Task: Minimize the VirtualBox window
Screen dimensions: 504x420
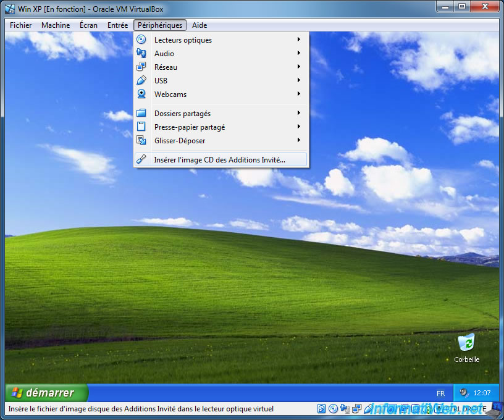Action: [445, 6]
